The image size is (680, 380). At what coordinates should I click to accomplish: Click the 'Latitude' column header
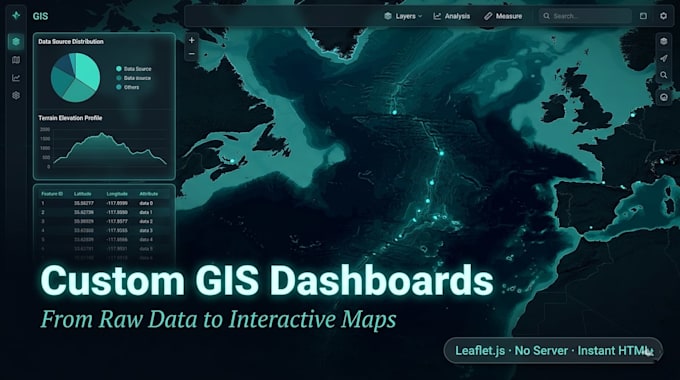tap(82, 194)
